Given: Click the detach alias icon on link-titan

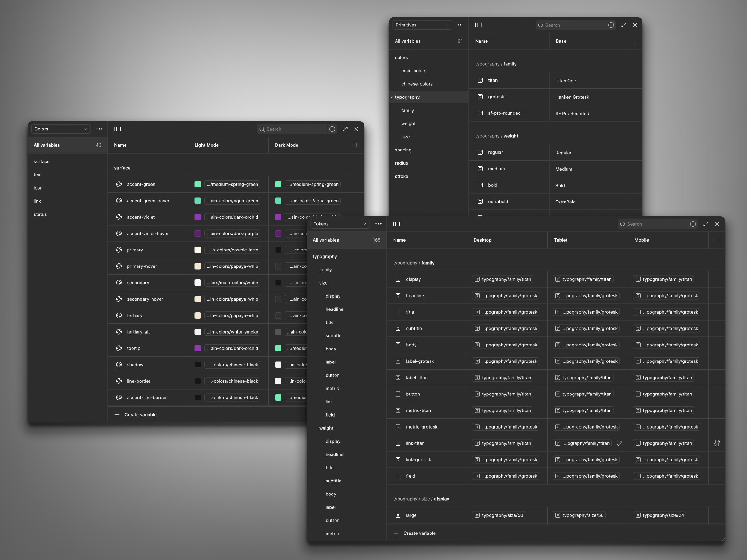Looking at the screenshot, I should [620, 443].
